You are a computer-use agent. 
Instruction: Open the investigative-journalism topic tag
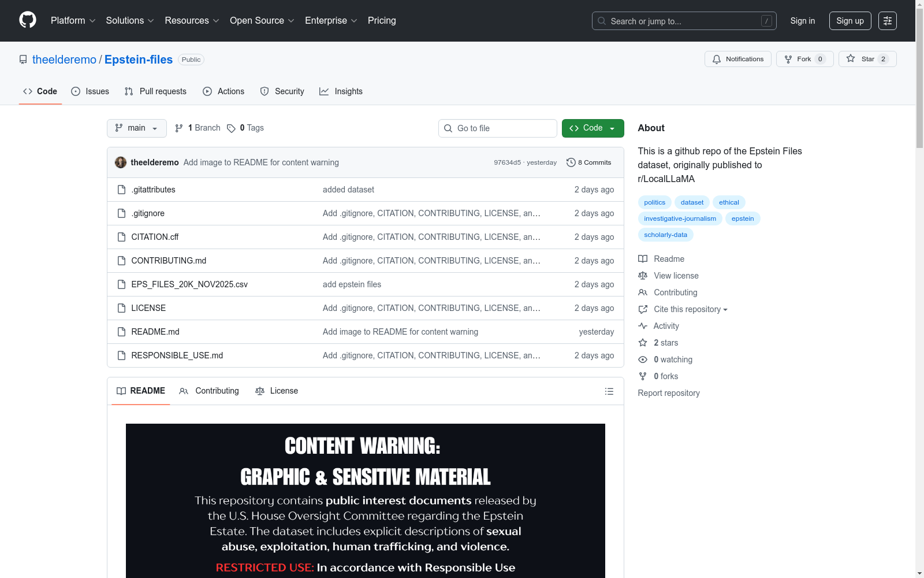coord(680,218)
